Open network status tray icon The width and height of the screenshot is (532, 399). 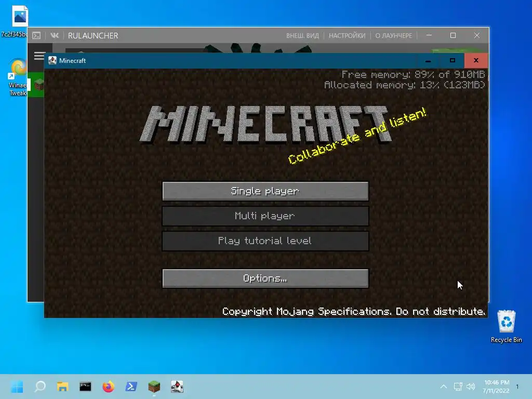click(458, 387)
